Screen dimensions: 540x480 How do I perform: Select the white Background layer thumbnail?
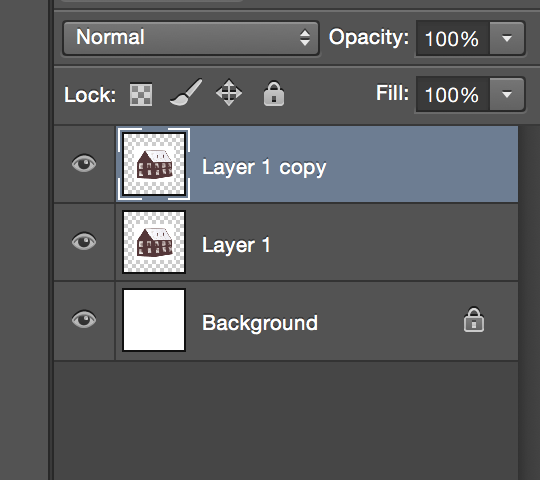click(154, 320)
